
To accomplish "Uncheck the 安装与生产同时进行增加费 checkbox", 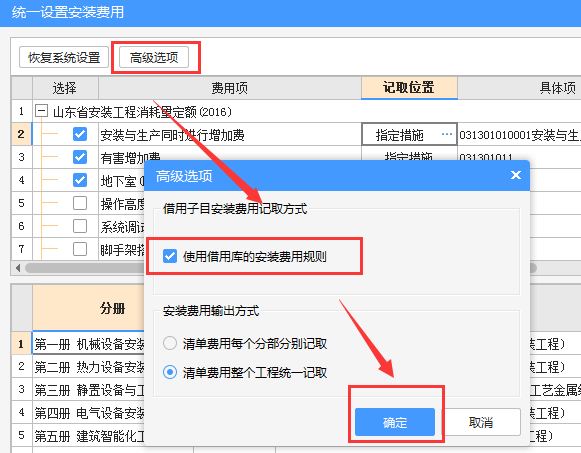I will point(80,134).
